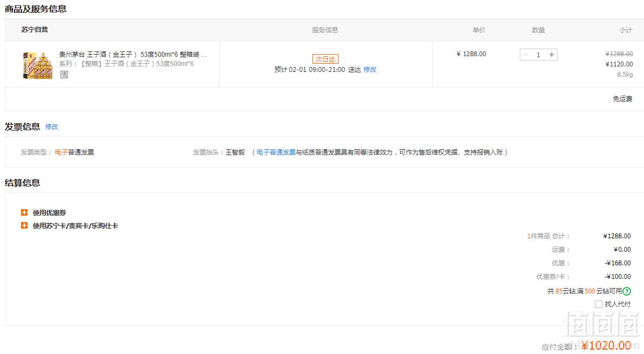Screen dimensions: 644x354
Task: Click the ¥1288.00 goods total value
Action: tap(617, 236)
